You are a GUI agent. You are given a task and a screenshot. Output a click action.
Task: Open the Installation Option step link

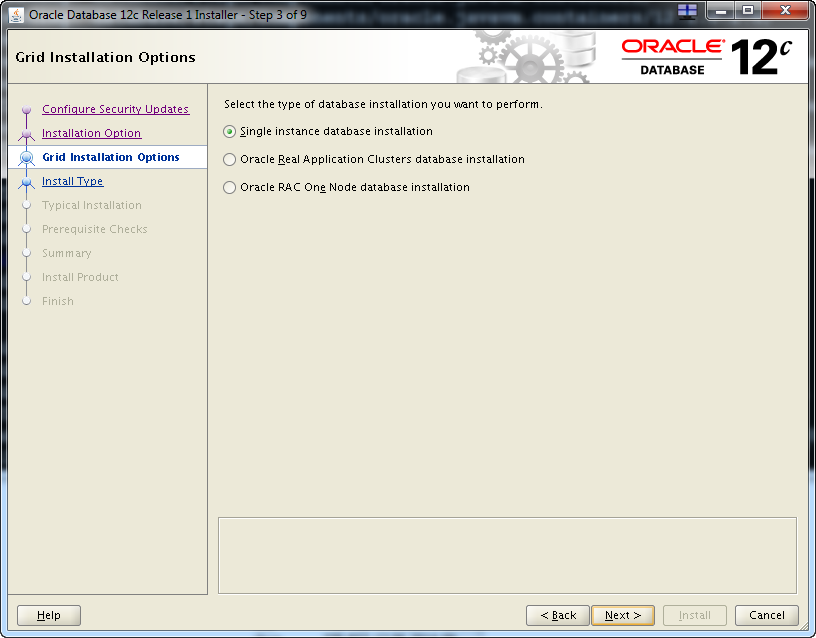pyautogui.click(x=92, y=133)
